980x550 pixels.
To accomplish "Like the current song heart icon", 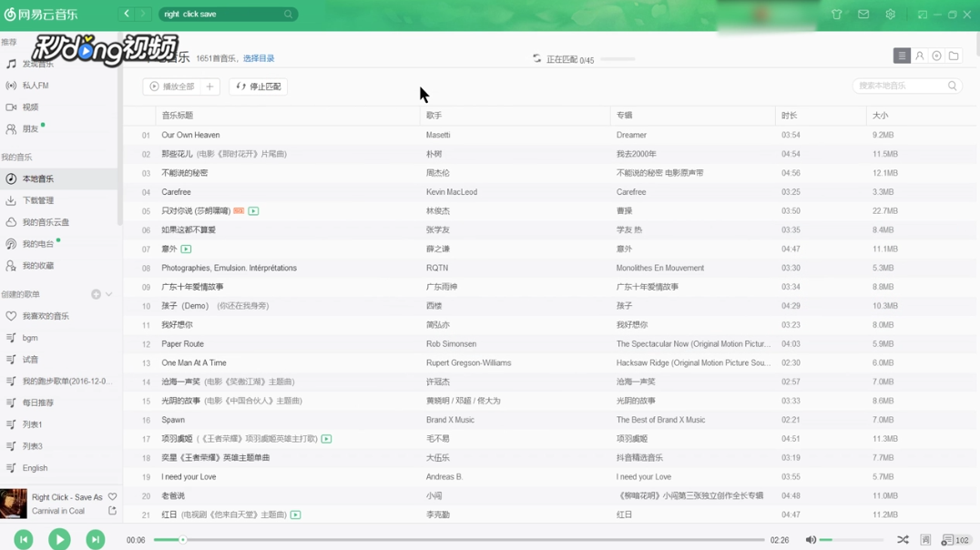I will [113, 497].
